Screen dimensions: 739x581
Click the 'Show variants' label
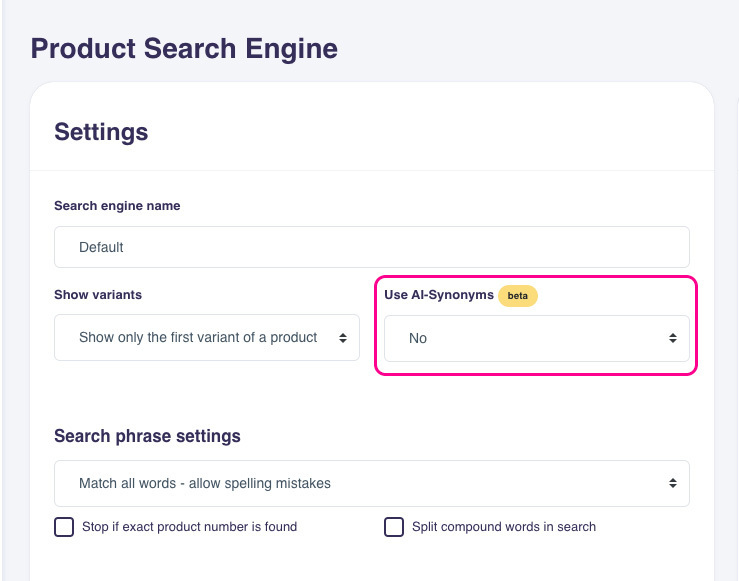(x=98, y=295)
